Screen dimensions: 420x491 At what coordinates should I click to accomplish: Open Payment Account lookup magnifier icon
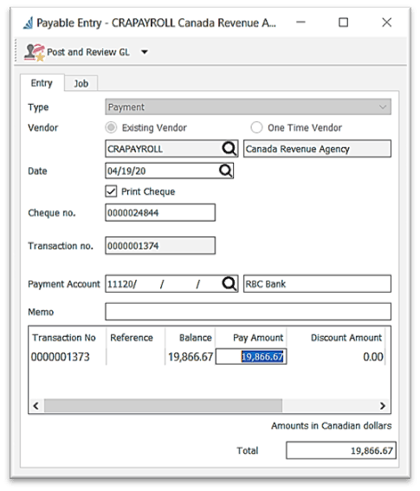click(x=229, y=284)
